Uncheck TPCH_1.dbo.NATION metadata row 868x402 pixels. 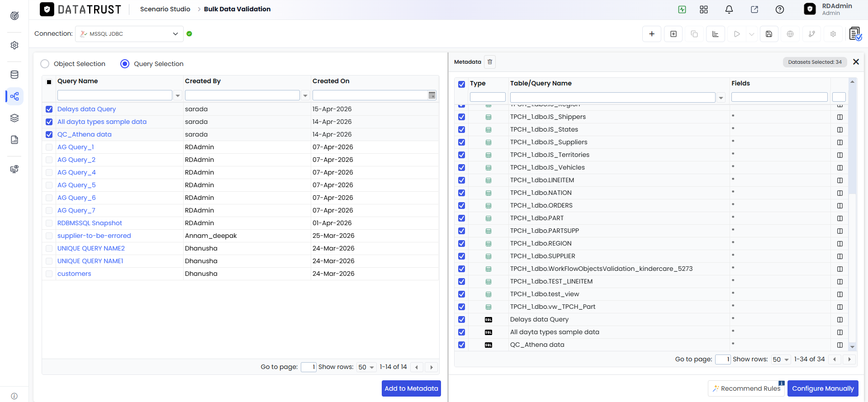(x=461, y=193)
